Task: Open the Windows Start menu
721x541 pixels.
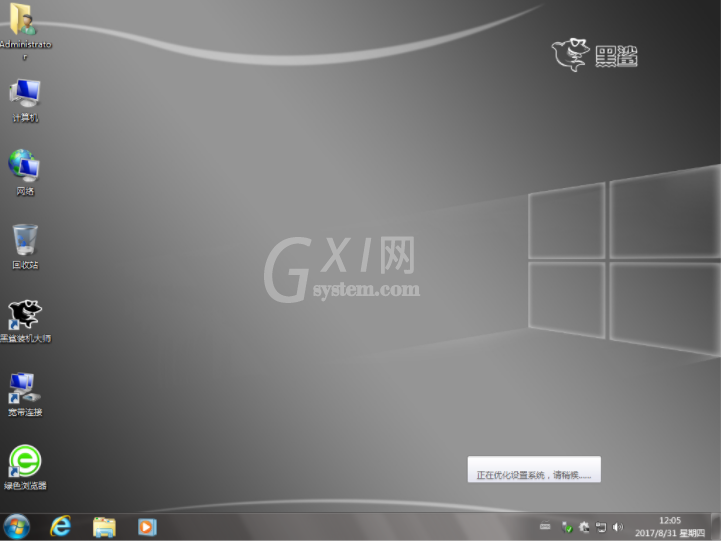Action: pos(17,527)
